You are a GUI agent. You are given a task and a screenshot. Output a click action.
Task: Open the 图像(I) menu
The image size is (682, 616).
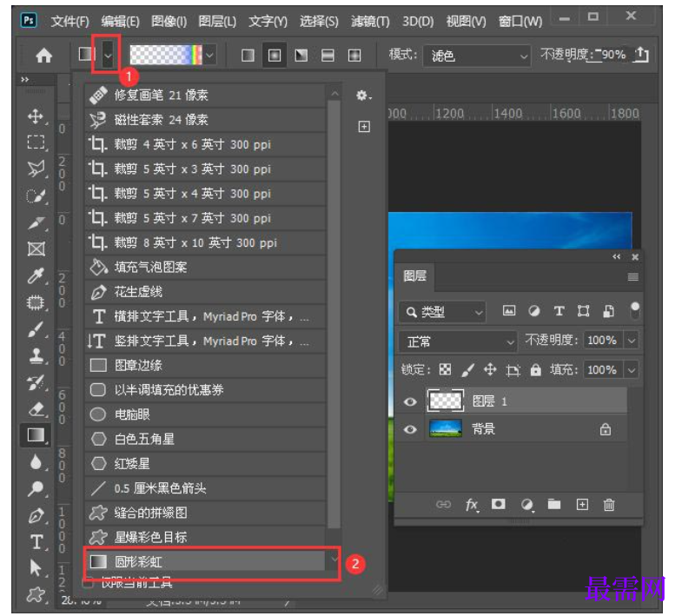169,21
